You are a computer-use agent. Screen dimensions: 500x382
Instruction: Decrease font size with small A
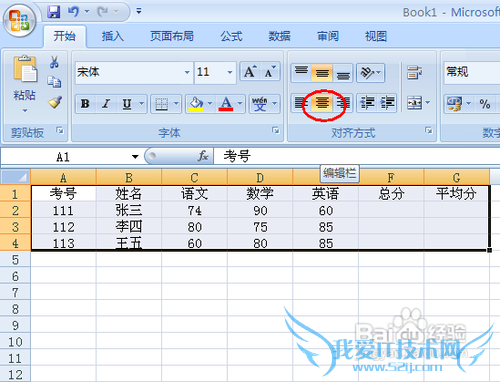(x=270, y=72)
